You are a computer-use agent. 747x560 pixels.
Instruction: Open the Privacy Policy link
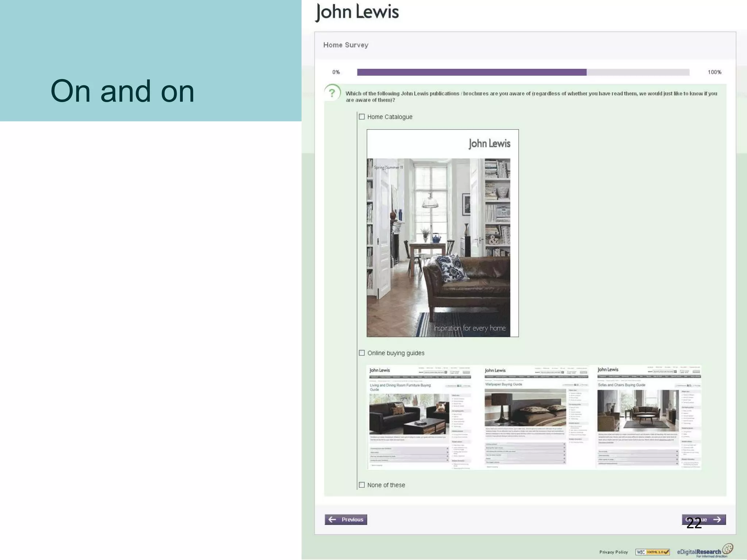(614, 552)
